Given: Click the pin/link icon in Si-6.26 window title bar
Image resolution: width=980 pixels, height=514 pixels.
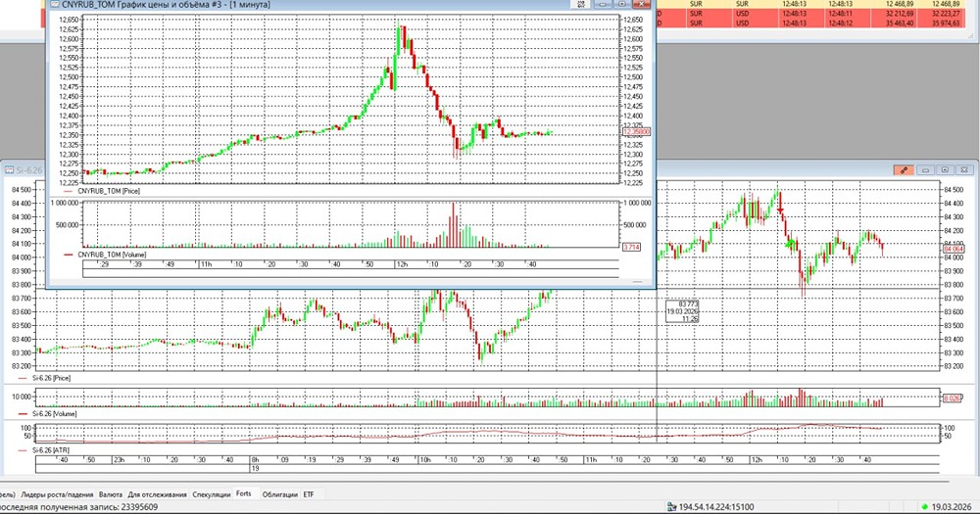Looking at the screenshot, I should pyautogui.click(x=904, y=170).
